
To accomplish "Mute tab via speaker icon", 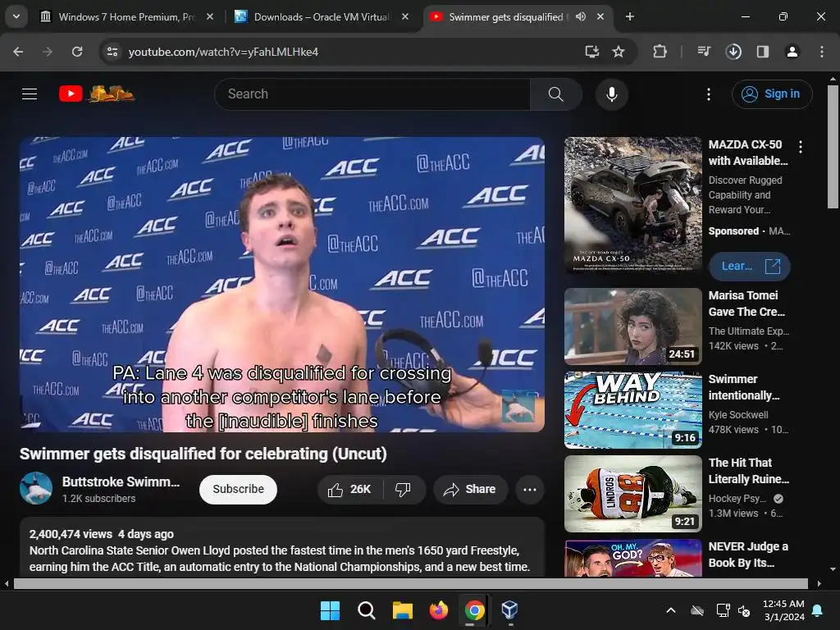I will coord(580,16).
